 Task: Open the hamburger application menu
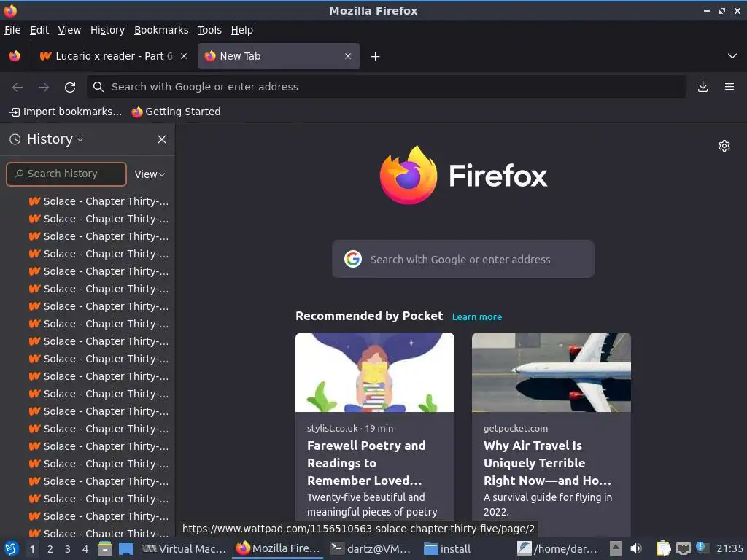(729, 87)
